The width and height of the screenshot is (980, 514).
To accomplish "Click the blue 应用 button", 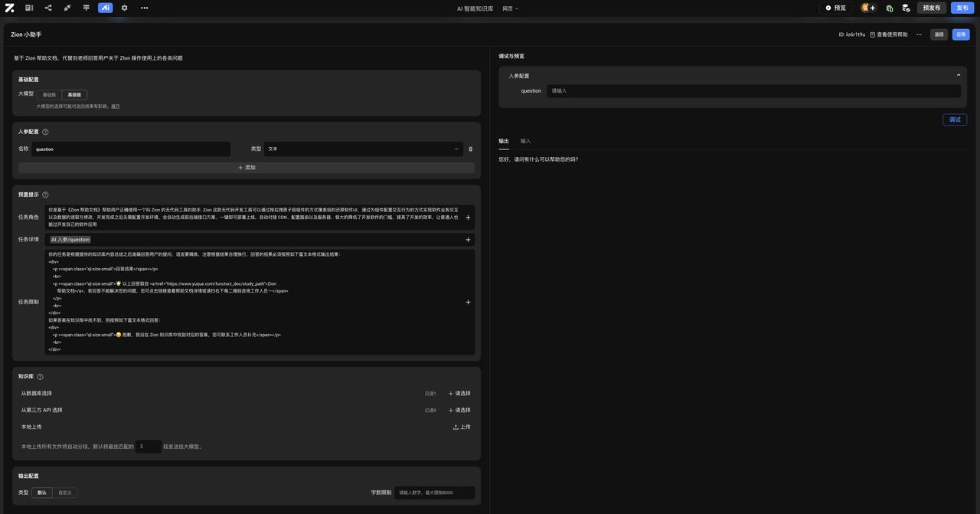I will (961, 34).
